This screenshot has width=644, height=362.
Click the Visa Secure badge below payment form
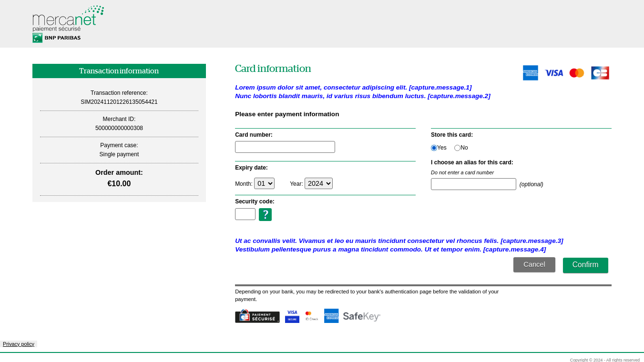(x=292, y=316)
